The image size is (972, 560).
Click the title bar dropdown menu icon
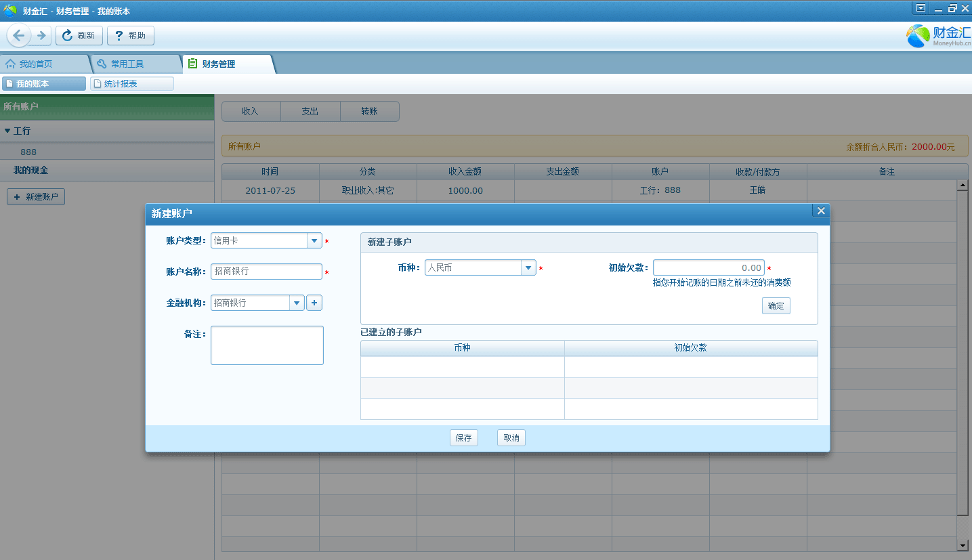pos(921,8)
